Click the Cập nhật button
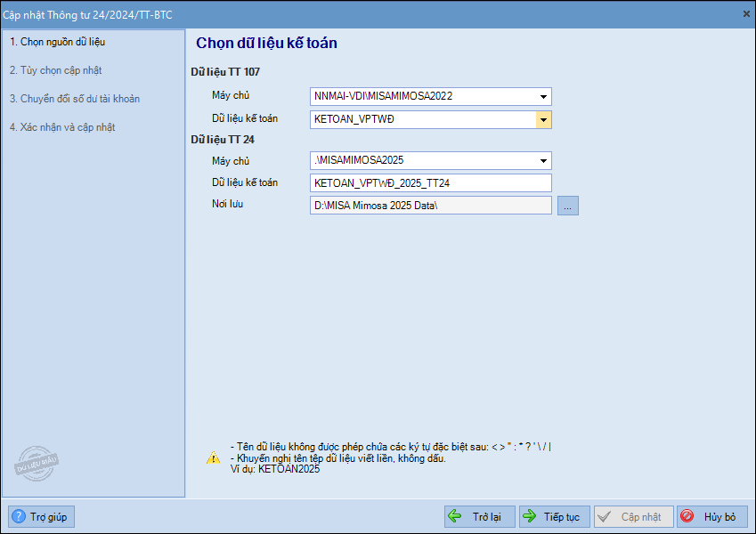 pyautogui.click(x=633, y=517)
